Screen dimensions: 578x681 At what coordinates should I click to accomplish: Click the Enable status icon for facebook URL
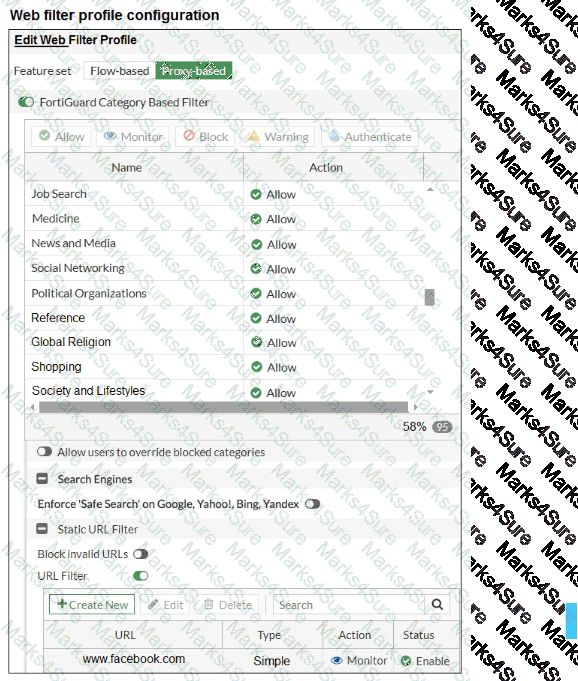pyautogui.click(x=406, y=661)
